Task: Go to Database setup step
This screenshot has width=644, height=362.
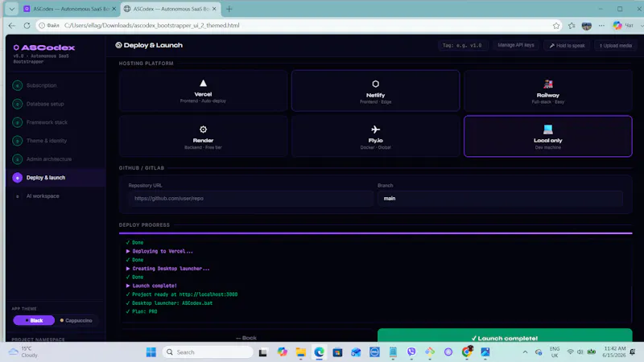Action: [56, 104]
